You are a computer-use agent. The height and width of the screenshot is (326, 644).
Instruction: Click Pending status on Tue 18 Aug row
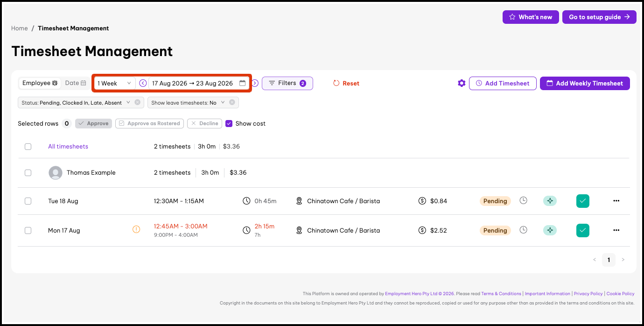(495, 201)
